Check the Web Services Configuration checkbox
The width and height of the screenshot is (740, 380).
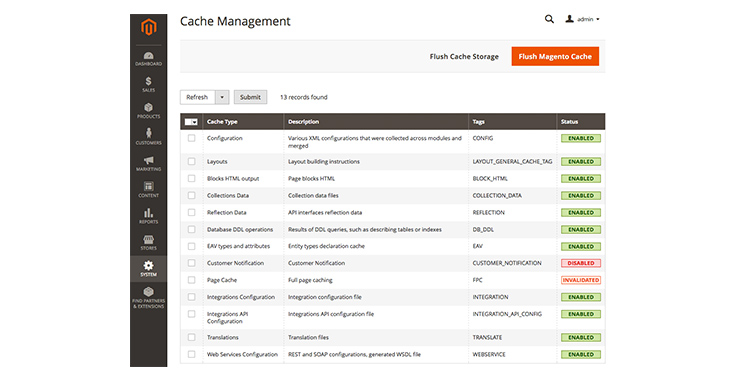coord(192,355)
